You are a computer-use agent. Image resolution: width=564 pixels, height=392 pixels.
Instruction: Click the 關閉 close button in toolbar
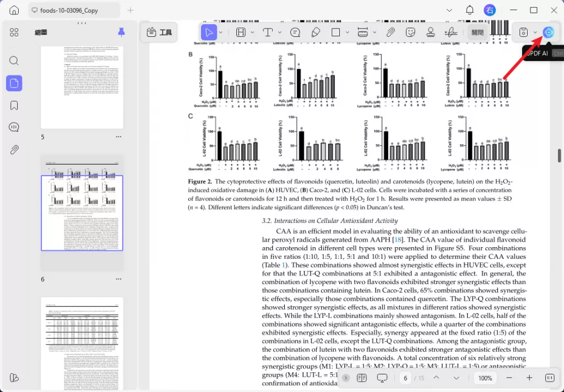478,32
